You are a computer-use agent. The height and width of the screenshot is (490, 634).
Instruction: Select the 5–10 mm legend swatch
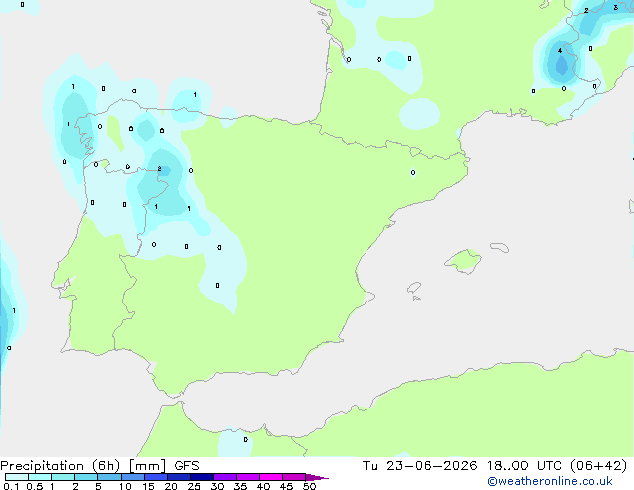(x=109, y=477)
